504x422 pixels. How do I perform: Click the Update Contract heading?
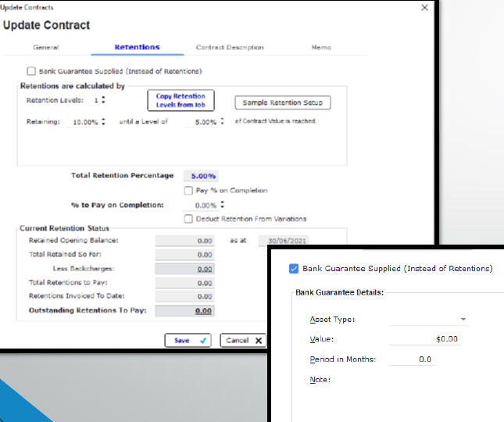[46, 25]
